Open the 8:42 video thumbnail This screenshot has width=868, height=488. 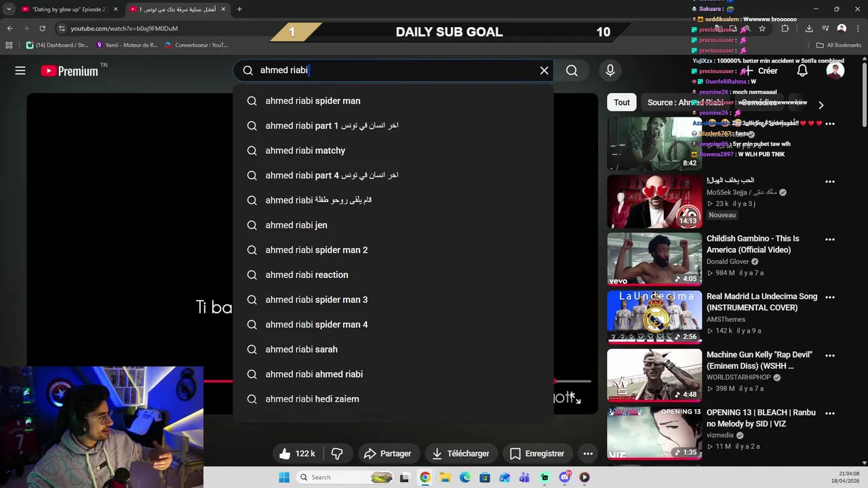click(654, 143)
